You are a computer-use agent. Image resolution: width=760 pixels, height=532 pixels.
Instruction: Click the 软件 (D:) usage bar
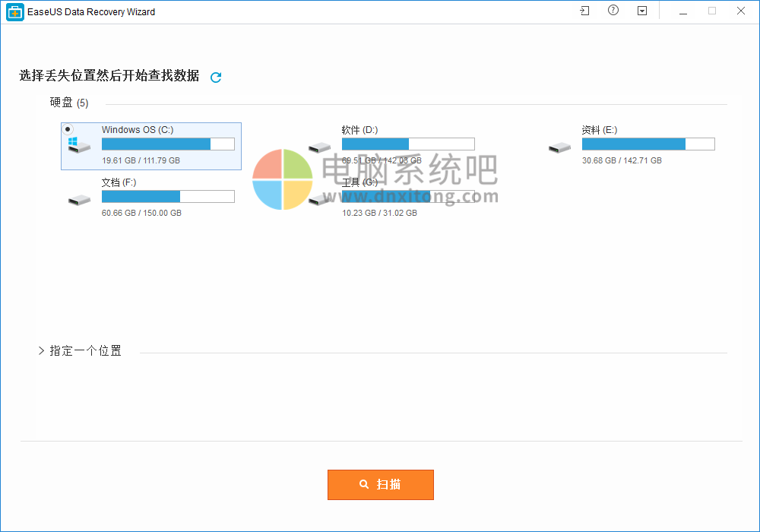[408, 144]
